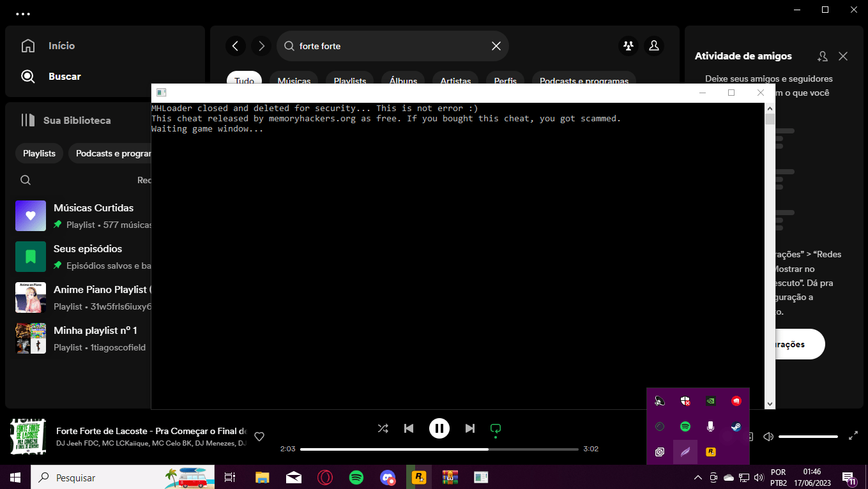
Task: Open Task View on taskbar
Action: click(230, 477)
